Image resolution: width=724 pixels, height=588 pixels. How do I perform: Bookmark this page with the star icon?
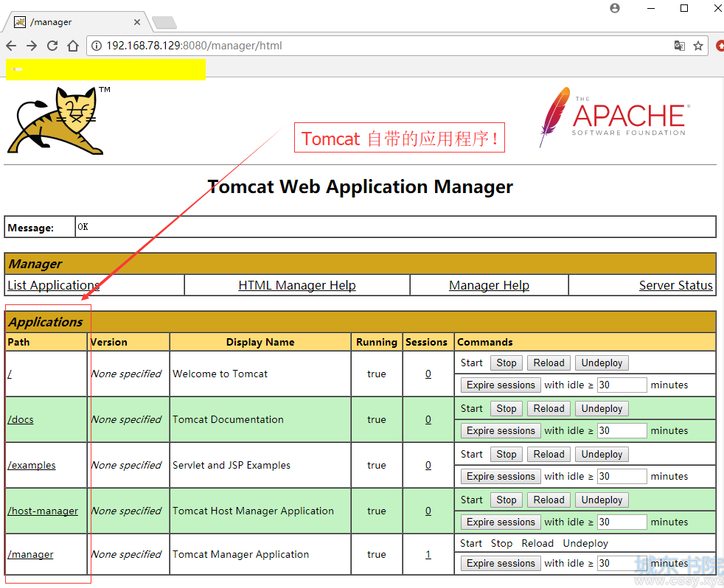point(698,46)
